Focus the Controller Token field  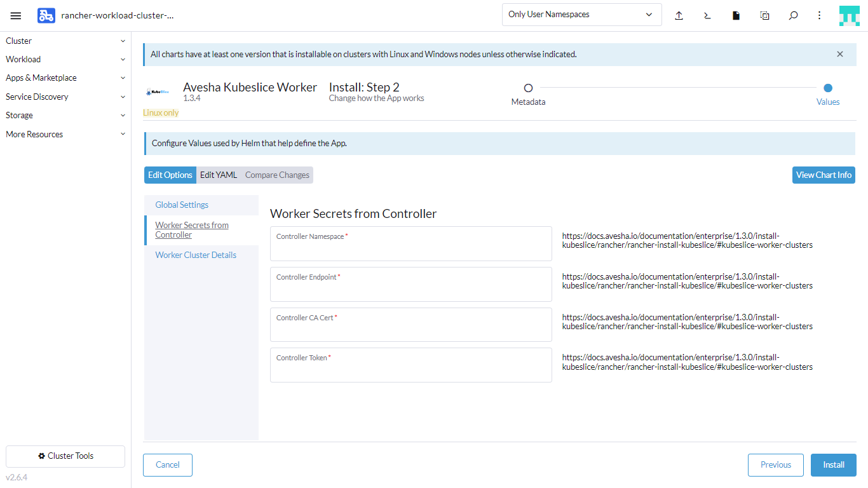[411, 365]
